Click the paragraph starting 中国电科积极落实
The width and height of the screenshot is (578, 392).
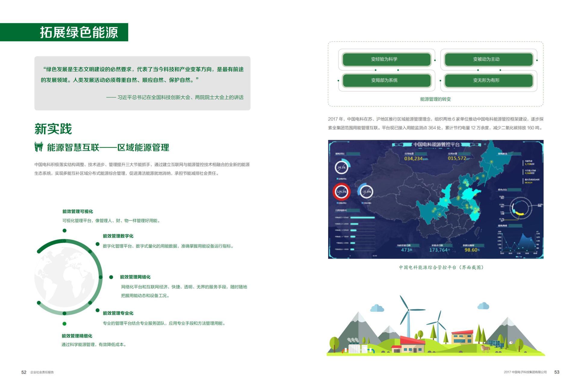(142, 169)
